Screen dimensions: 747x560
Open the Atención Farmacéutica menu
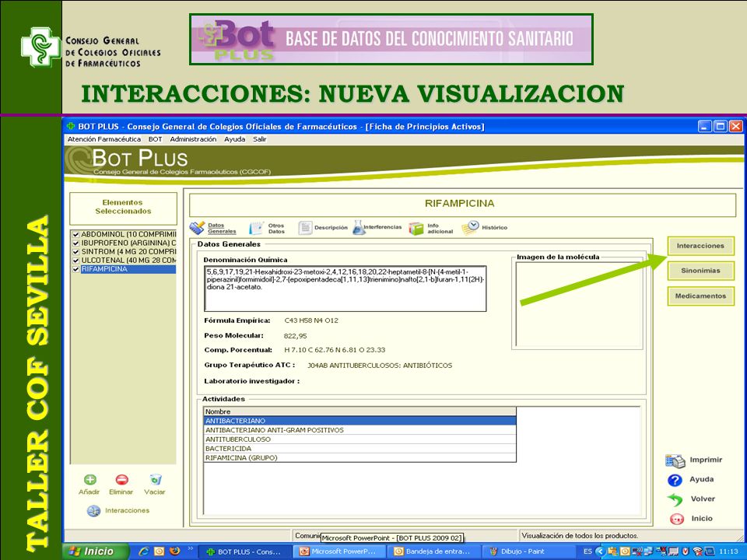(103, 139)
